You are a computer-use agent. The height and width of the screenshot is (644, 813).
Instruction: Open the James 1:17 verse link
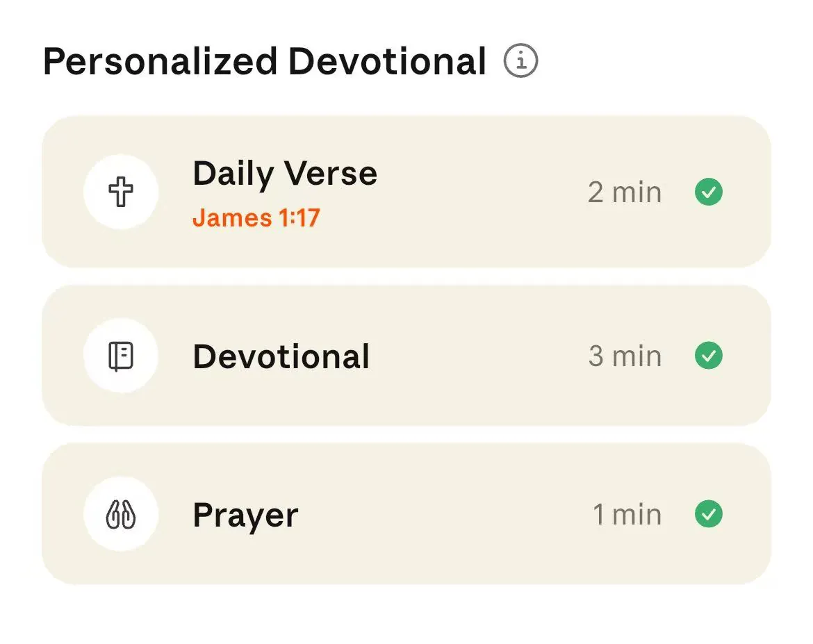click(256, 217)
